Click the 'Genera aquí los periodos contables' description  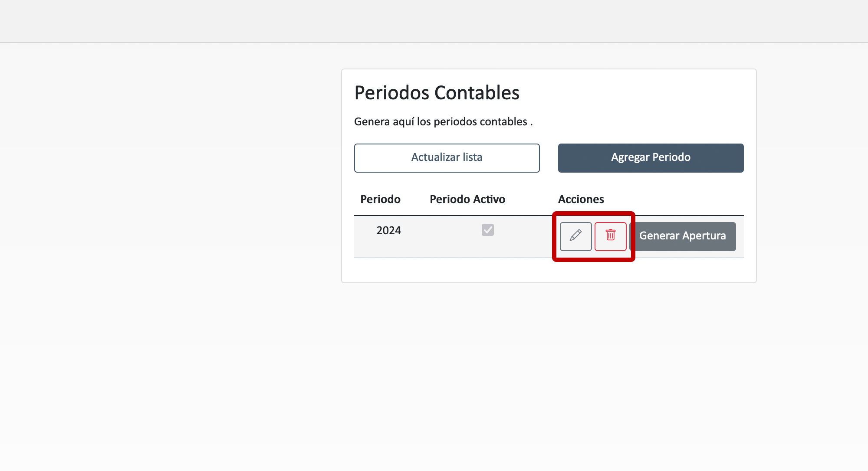point(443,122)
